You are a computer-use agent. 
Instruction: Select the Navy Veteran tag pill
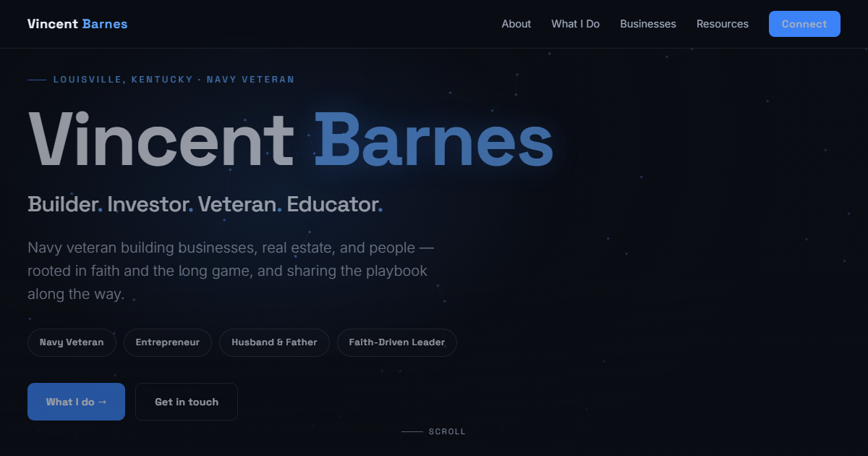tap(72, 342)
